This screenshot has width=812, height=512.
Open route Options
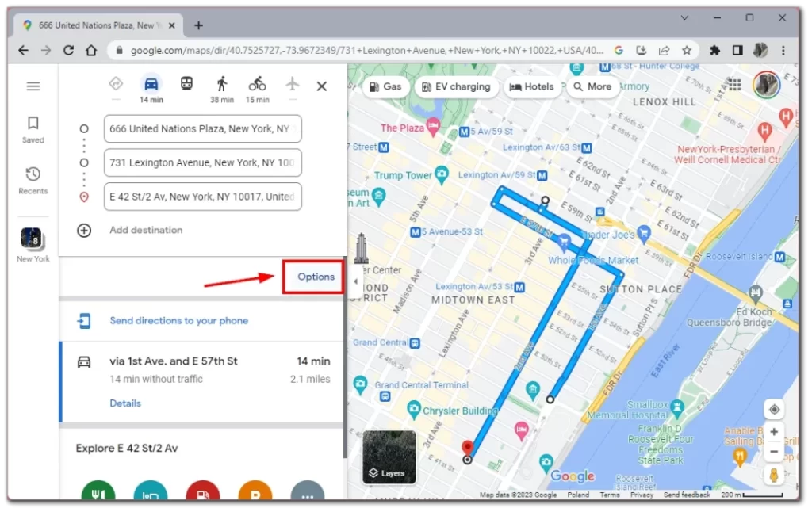tap(316, 277)
